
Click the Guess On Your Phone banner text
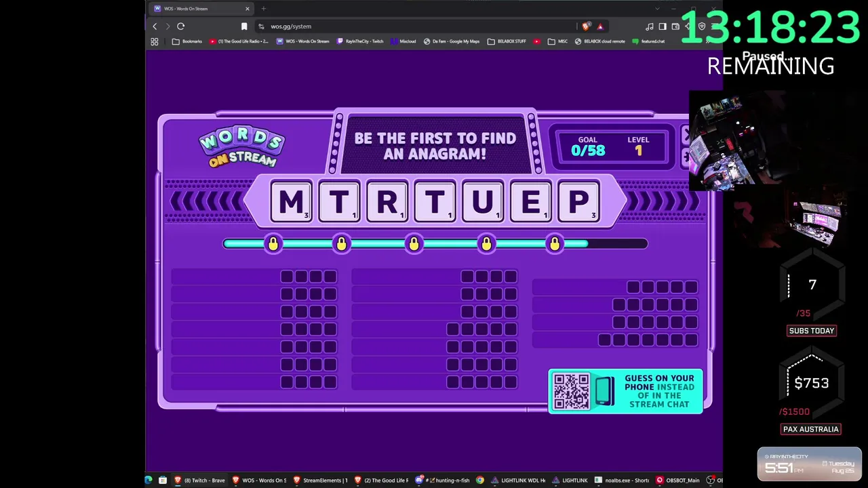pos(659,391)
